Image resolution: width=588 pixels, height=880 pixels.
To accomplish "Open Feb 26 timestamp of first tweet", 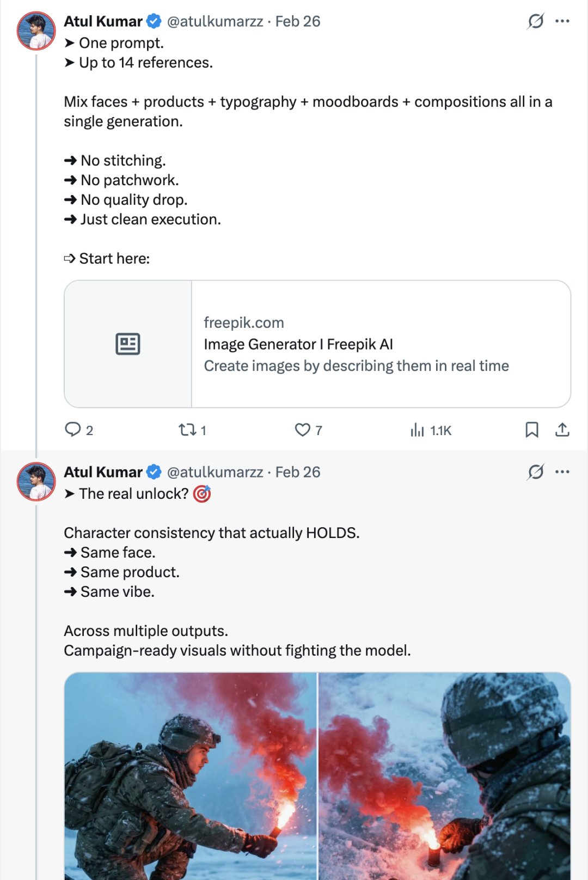I will pyautogui.click(x=298, y=21).
